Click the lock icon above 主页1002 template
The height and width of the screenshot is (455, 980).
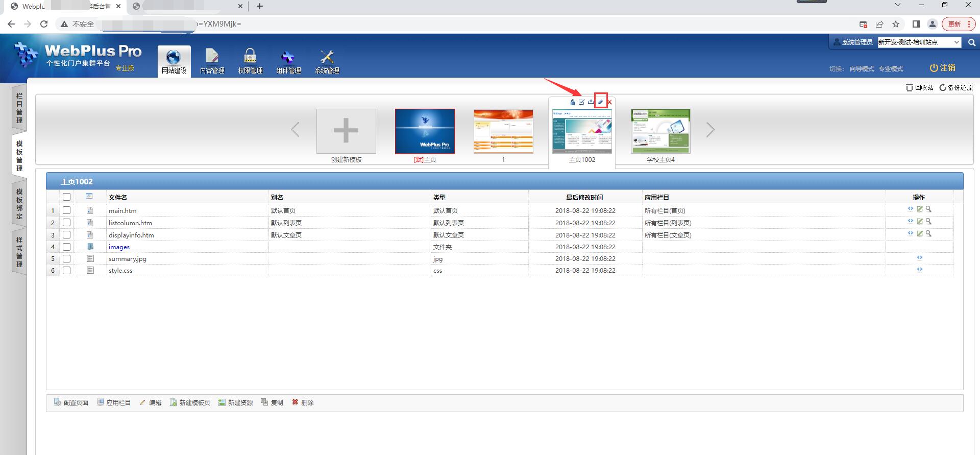coord(572,102)
